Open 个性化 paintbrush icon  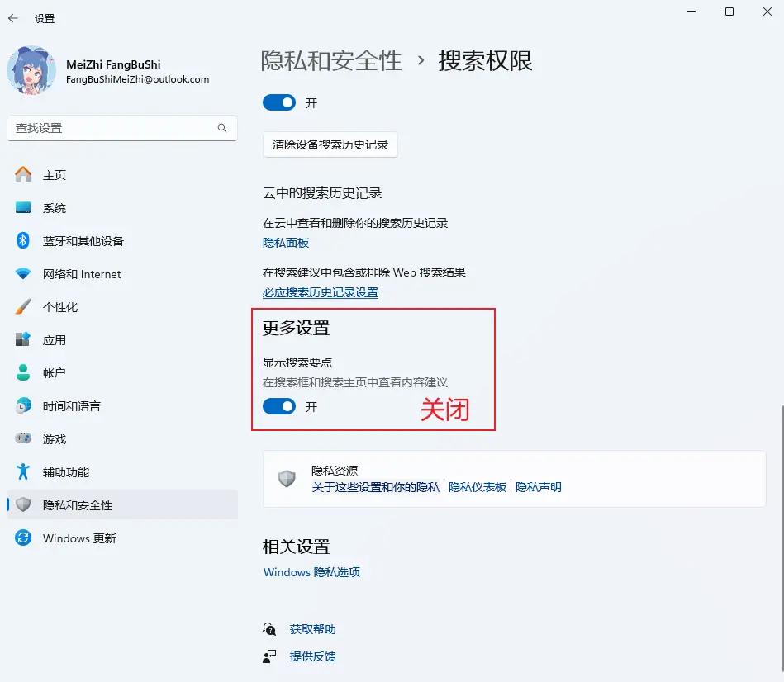(x=23, y=307)
